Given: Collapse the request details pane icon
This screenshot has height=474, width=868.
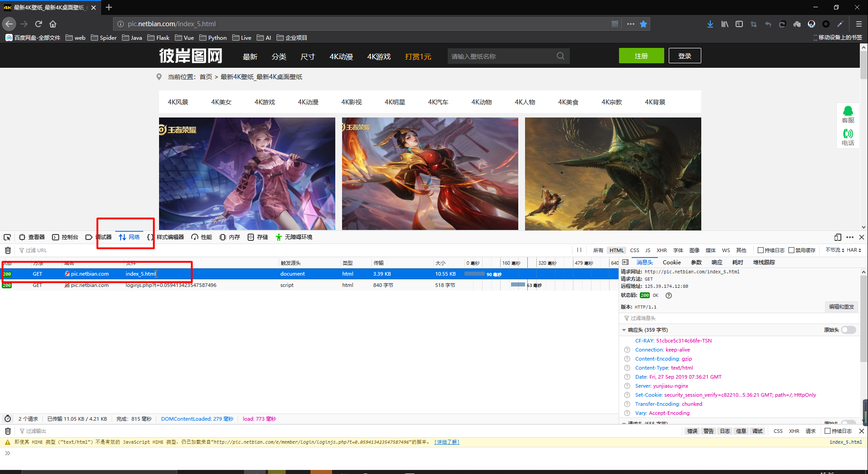Looking at the screenshot, I should point(625,263).
